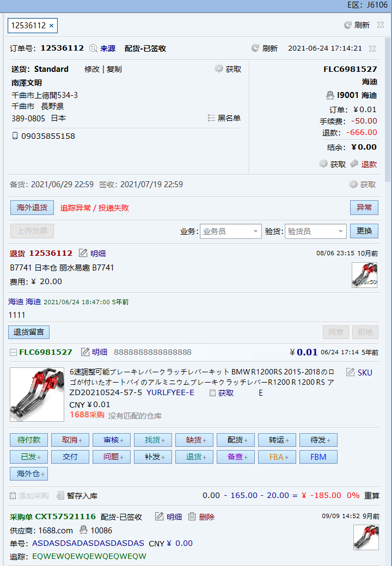Screen dimensions: 392x566
Task: Click the 更换 replace button
Action: pos(364,231)
